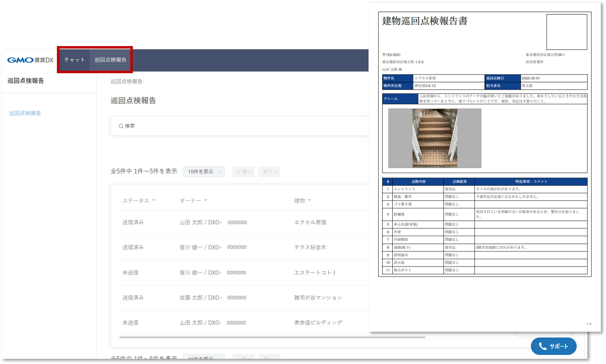The image size is (606, 364).
Task: Switch to 巡回点検報告 top tab
Action: (110, 60)
